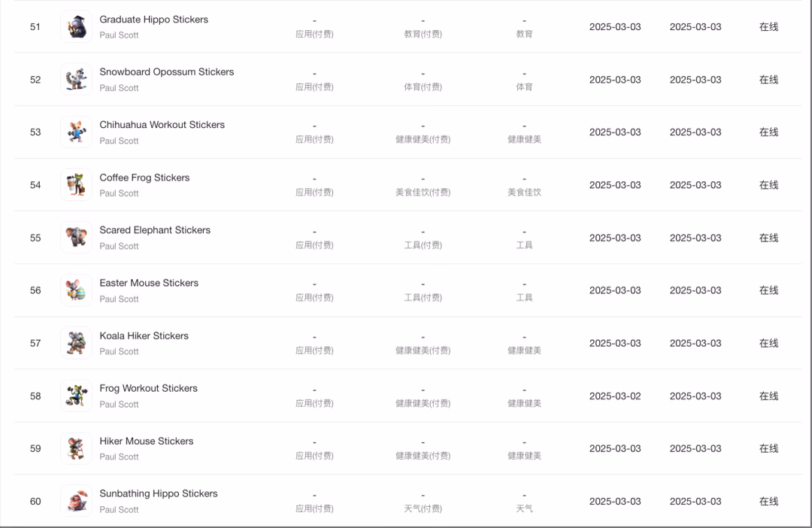Image resolution: width=812 pixels, height=528 pixels.
Task: Open the Koala Hiker Stickers icon
Action: point(76,343)
